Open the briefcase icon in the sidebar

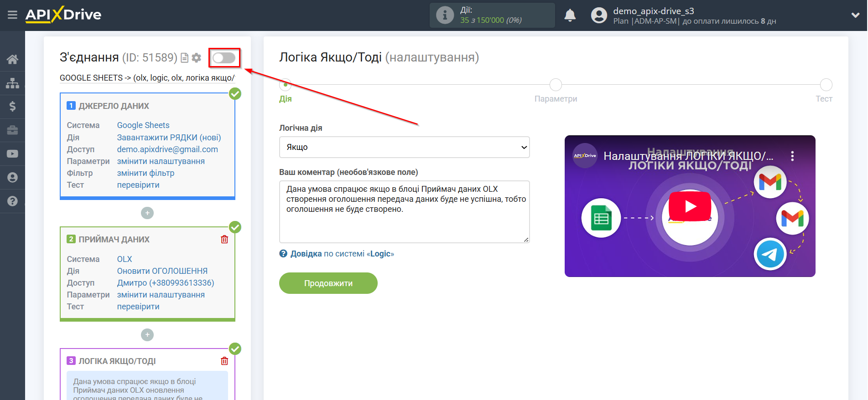click(x=12, y=130)
